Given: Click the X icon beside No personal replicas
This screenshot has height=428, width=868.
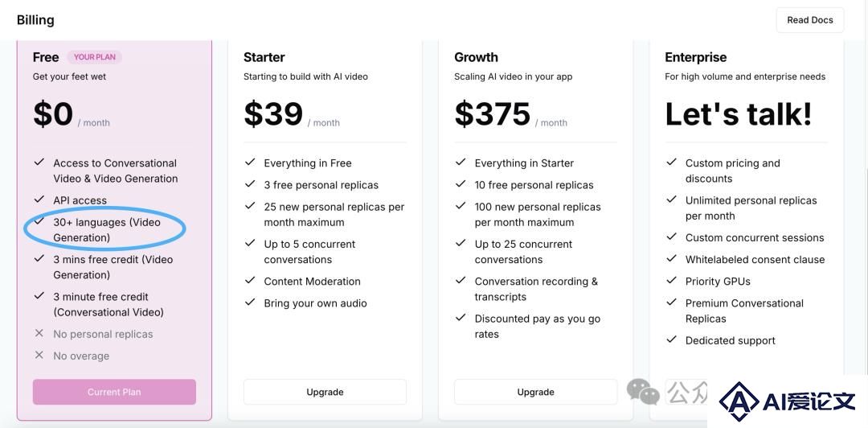Looking at the screenshot, I should coord(39,333).
